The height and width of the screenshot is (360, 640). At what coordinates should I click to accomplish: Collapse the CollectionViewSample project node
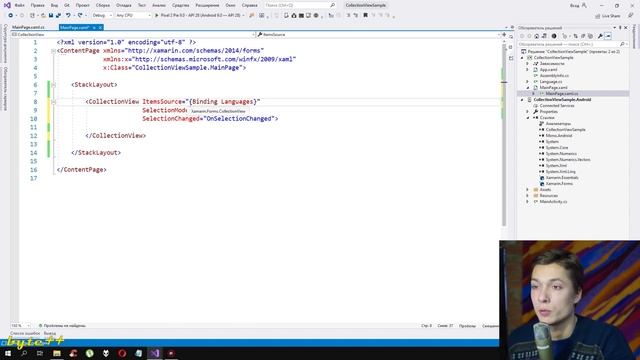click(x=522, y=58)
